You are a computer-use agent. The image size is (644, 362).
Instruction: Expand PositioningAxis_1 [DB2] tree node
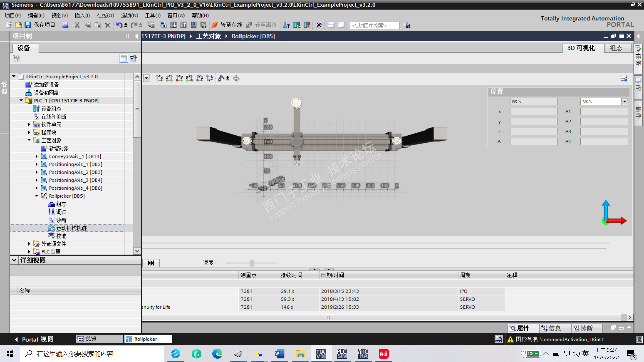[x=37, y=164]
